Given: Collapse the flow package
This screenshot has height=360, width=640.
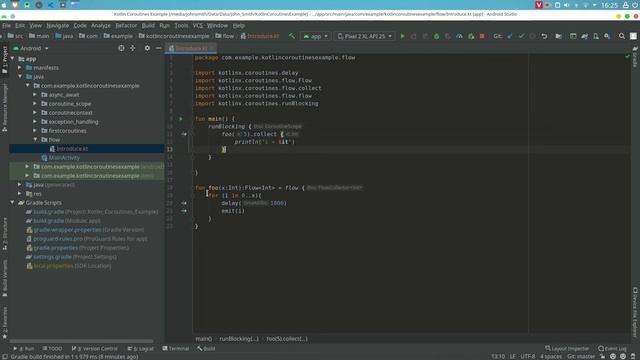Looking at the screenshot, I should [35, 140].
